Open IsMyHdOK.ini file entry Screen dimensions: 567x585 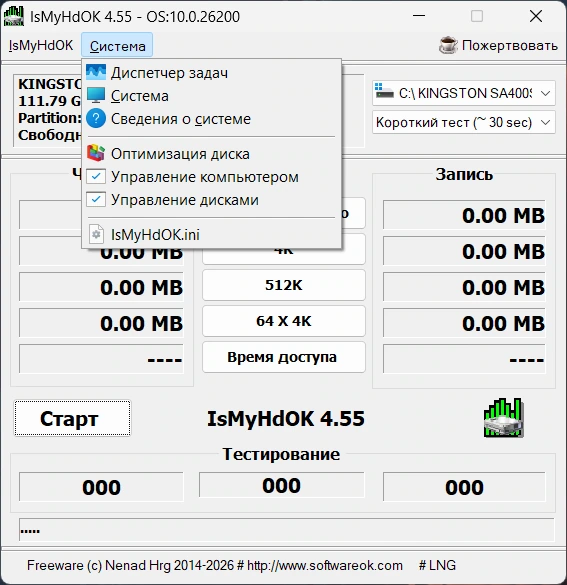(212, 235)
